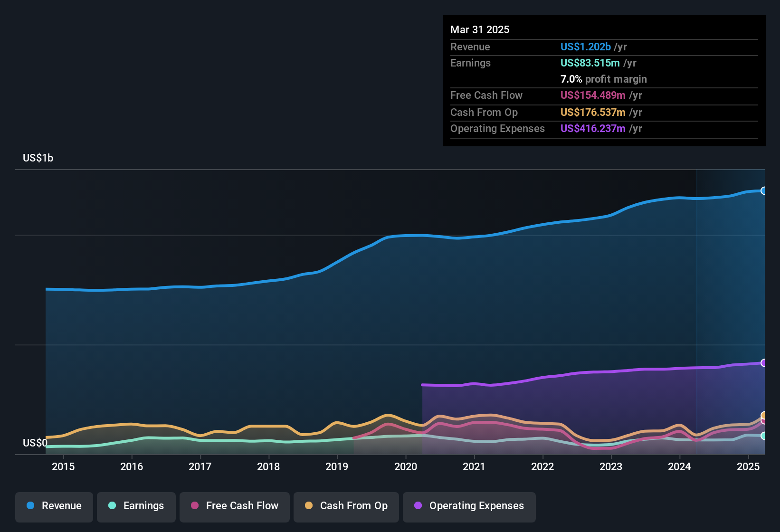
Task: Click the 2023 x-axis label
Action: (611, 466)
